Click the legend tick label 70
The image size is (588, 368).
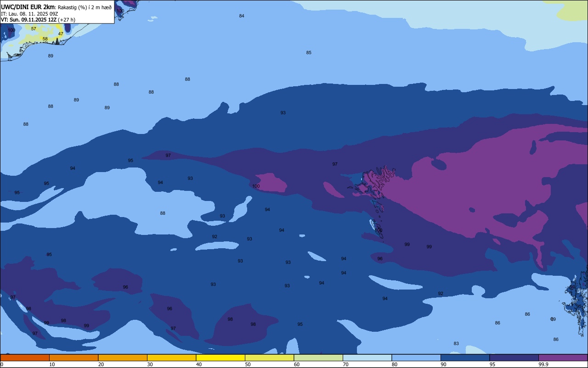[x=345, y=364]
